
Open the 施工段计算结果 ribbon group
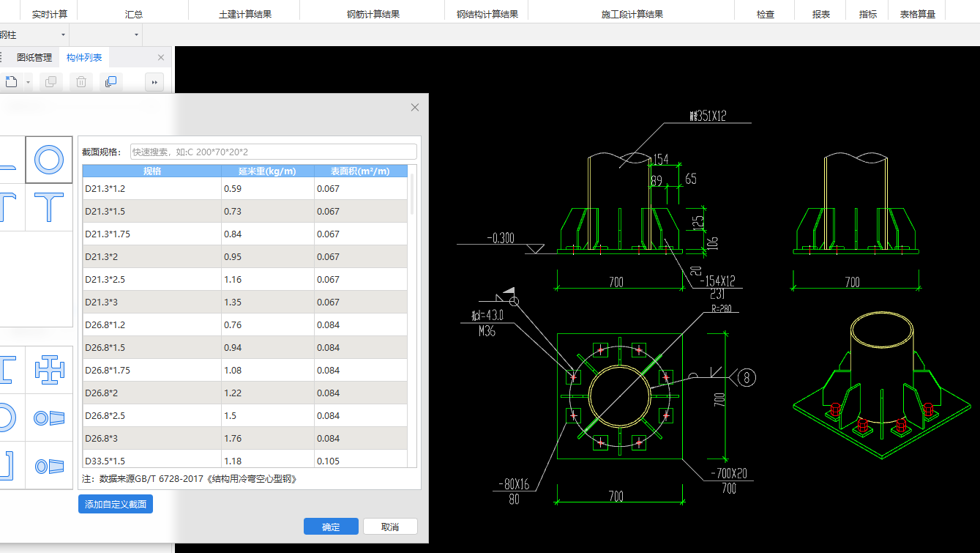(x=632, y=15)
